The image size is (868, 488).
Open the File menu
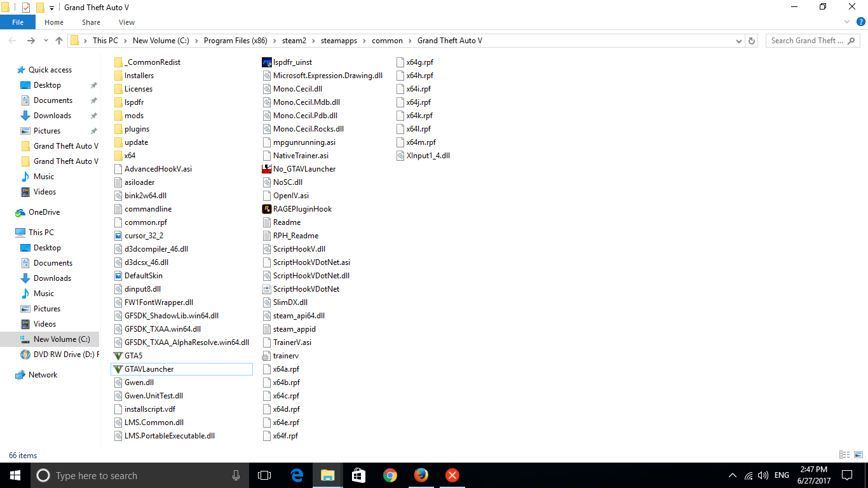[18, 22]
